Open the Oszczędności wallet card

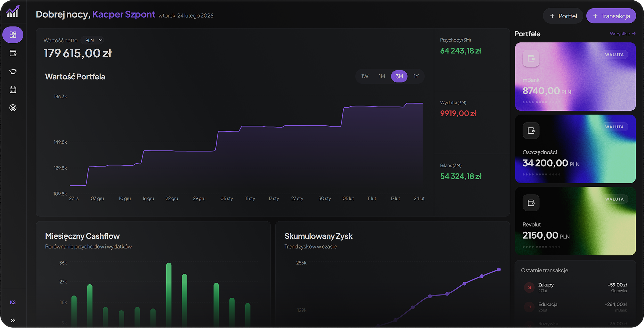[x=575, y=149]
